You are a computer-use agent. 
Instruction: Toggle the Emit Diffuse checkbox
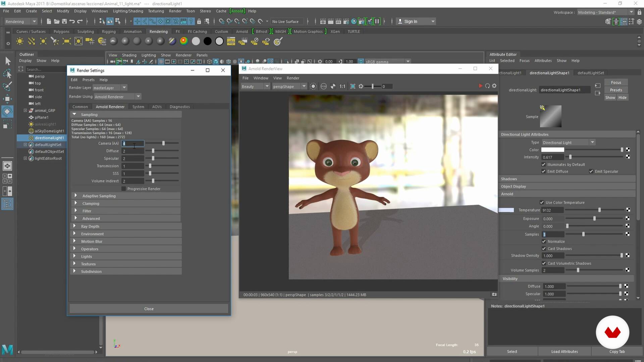[x=543, y=171]
